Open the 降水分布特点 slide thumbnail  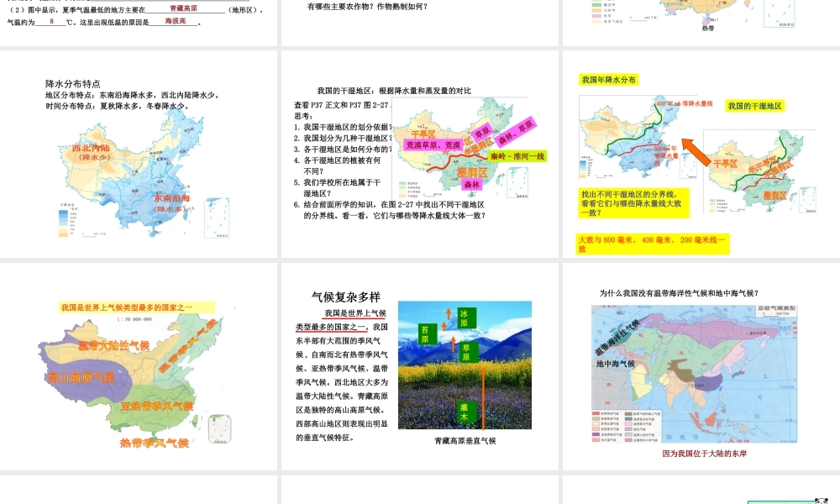139,154
